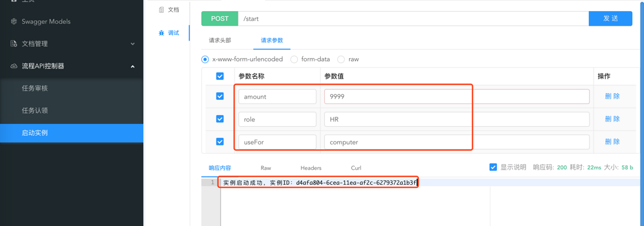Image resolution: width=644 pixels, height=226 pixels.
Task: Click line number 1 in response gutter
Action: 212,182
